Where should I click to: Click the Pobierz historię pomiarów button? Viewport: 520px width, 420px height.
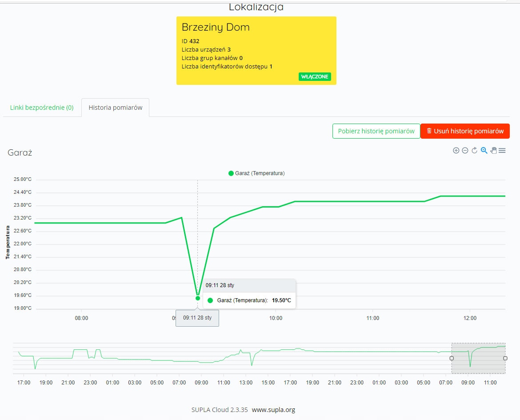(376, 131)
